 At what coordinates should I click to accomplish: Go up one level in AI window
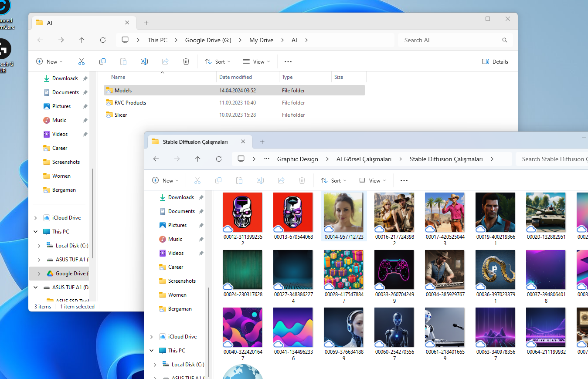coord(82,40)
